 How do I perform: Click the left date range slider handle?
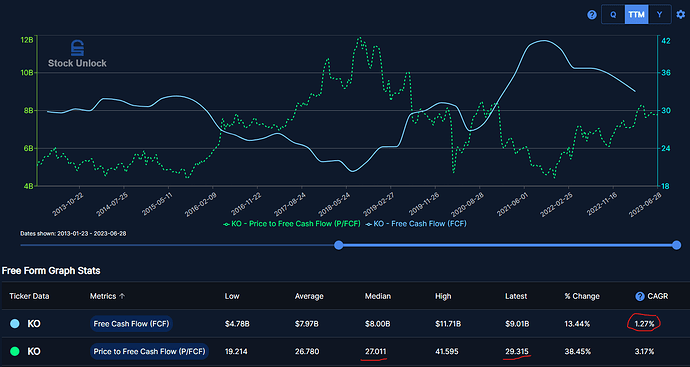338,245
